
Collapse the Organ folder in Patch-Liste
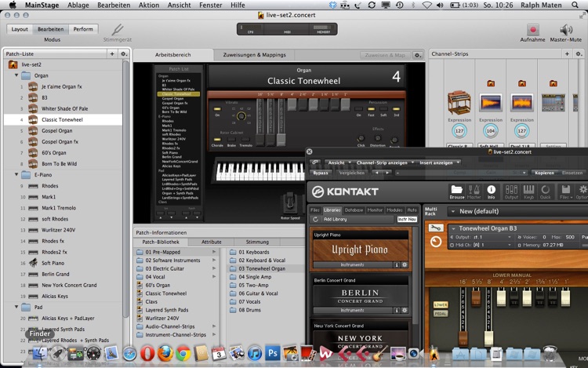tap(16, 75)
